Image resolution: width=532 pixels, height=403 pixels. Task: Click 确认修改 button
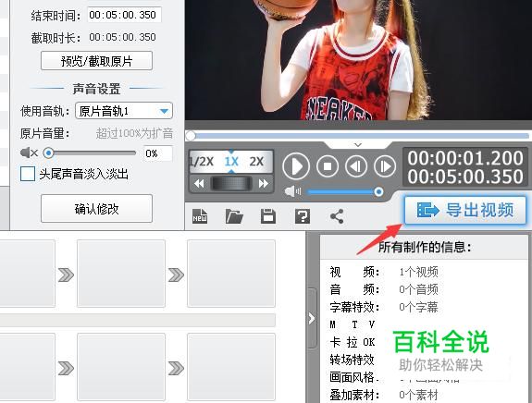point(97,209)
